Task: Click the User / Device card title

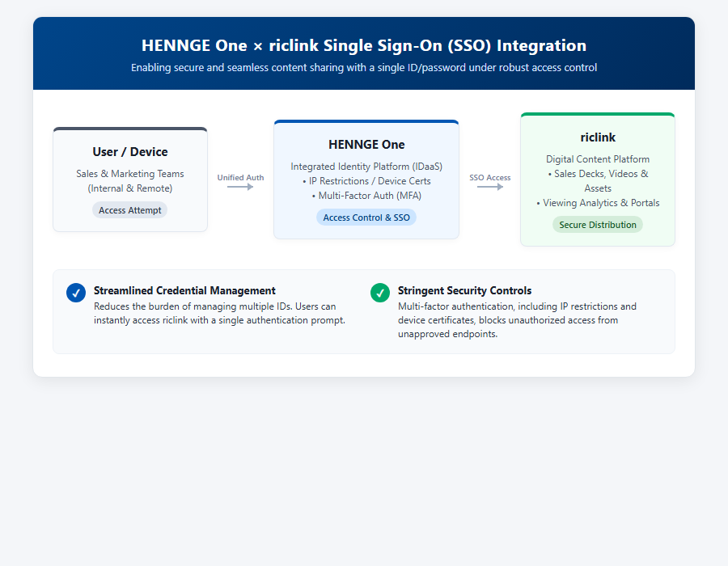Action: click(130, 152)
